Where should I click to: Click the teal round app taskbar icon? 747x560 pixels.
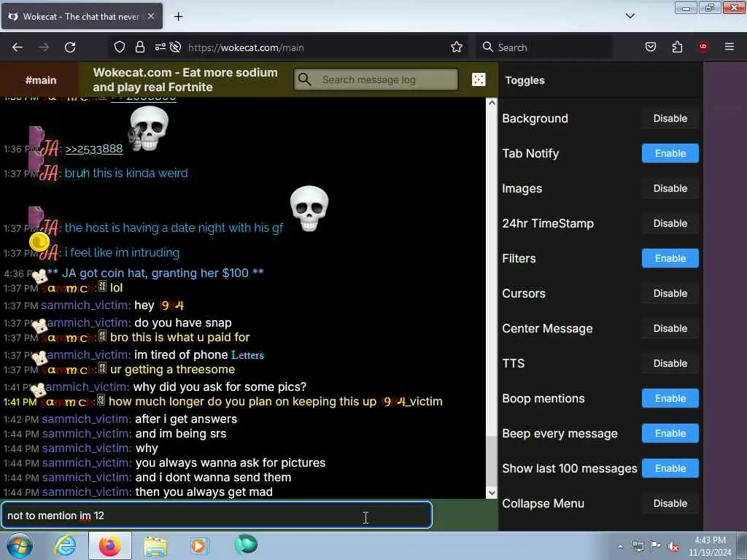(x=246, y=545)
